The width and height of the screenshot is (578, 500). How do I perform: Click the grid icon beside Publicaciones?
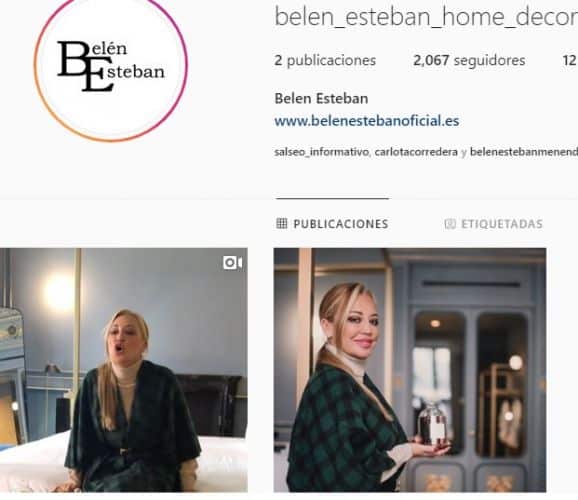click(x=282, y=223)
